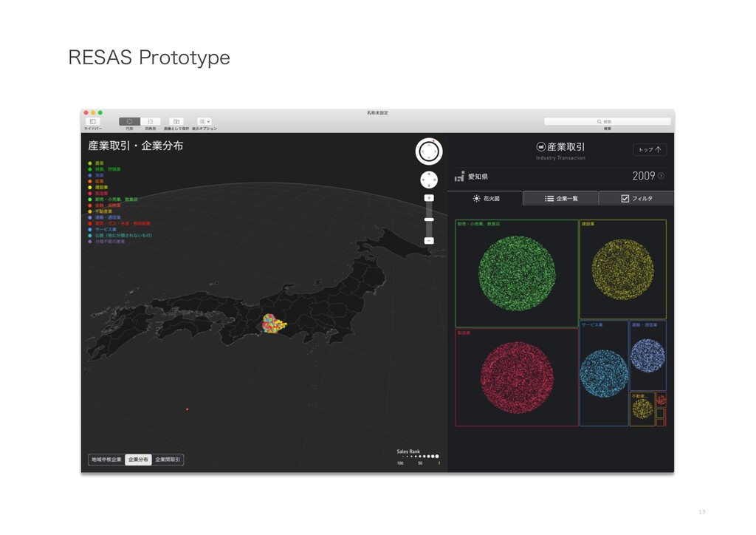Click the four-arrow map pan control
Viewport: 756px width, 535px height.
(x=429, y=180)
